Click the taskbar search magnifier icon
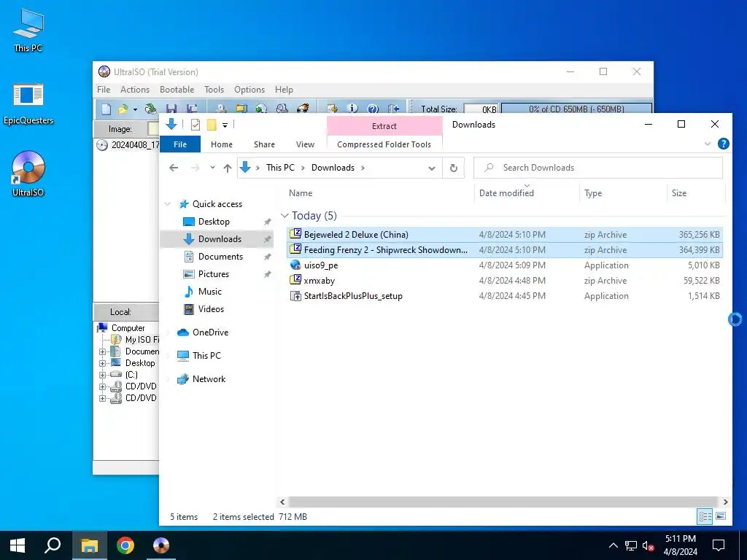 coord(53,545)
